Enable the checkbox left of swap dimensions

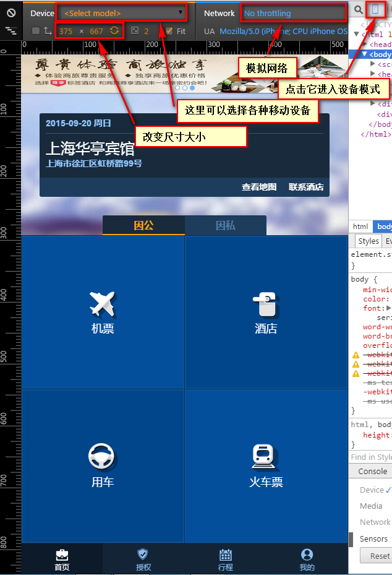(x=35, y=31)
